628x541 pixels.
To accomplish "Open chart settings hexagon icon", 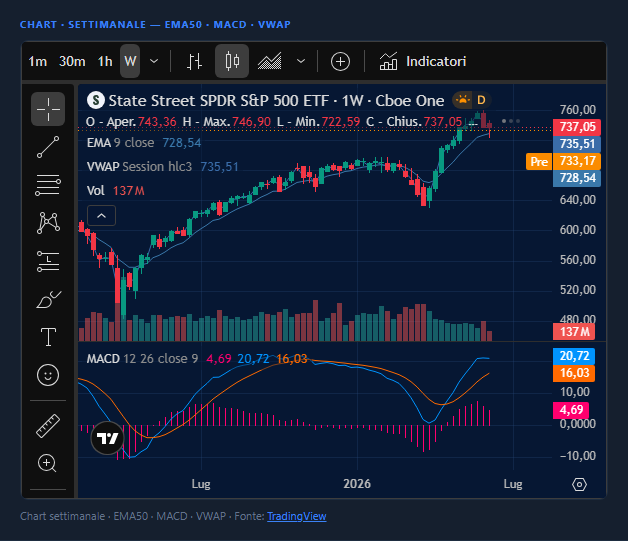I will click(579, 485).
